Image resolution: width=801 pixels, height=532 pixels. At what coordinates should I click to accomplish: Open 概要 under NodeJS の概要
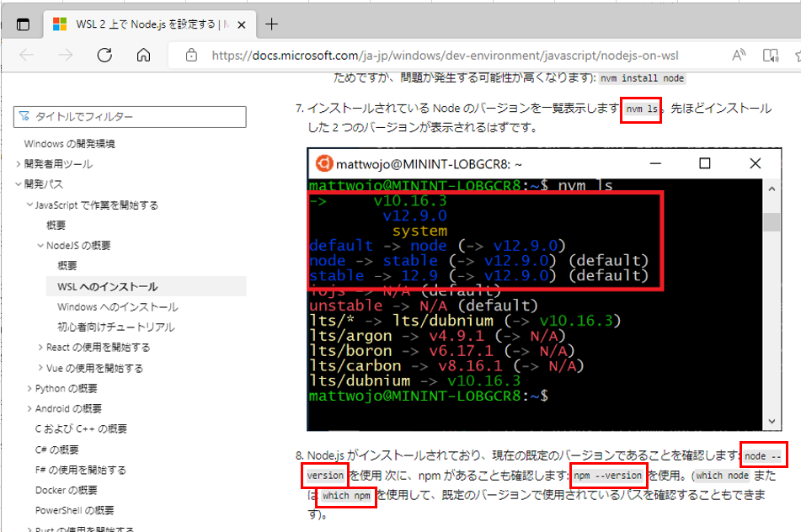point(67,265)
